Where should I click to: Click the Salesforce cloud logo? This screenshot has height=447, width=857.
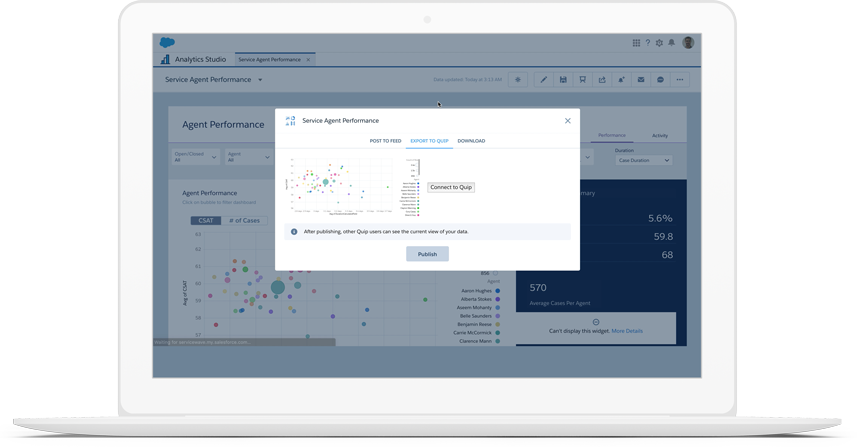pyautogui.click(x=167, y=42)
